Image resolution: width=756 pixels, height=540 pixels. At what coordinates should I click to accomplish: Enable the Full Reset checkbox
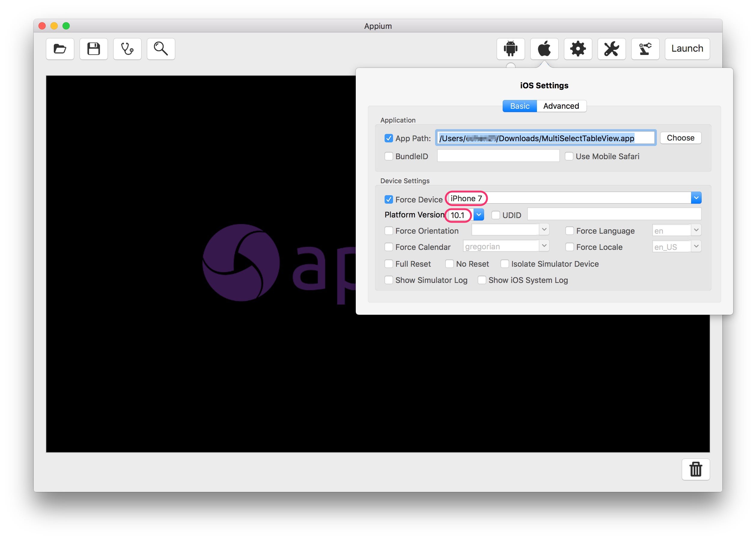pyautogui.click(x=389, y=264)
